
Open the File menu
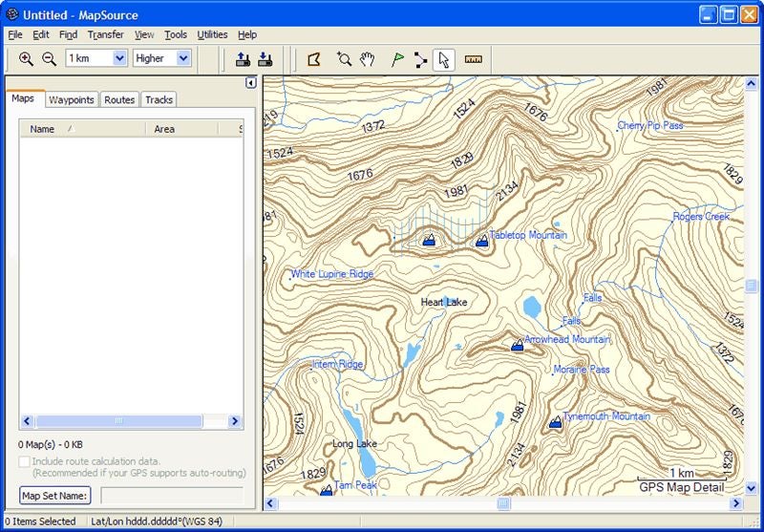[15, 34]
